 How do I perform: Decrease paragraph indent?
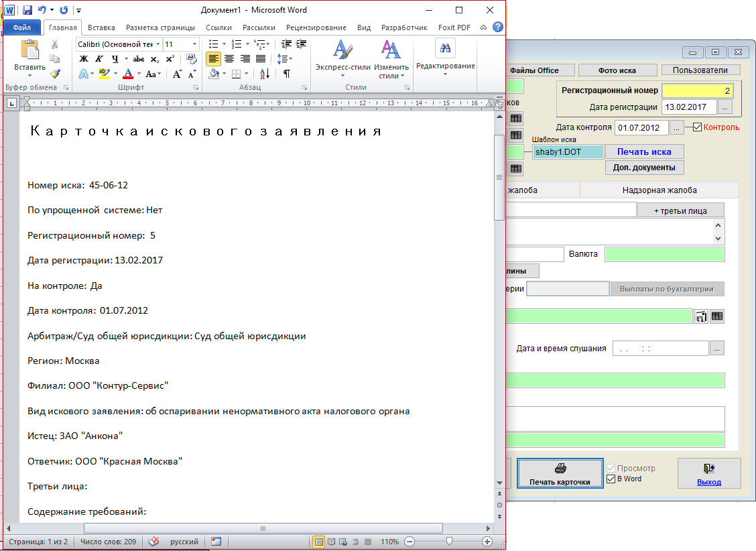[286, 44]
